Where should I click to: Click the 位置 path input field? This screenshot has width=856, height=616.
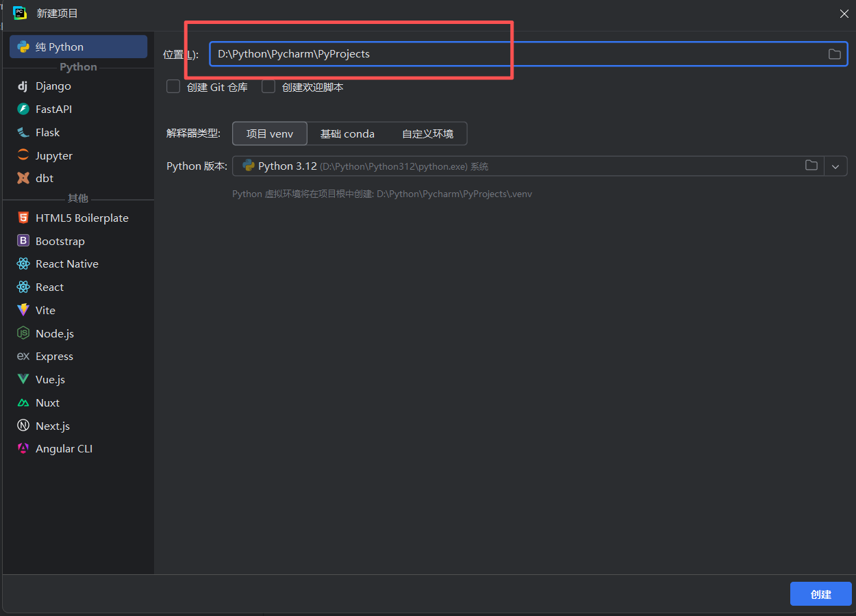[528, 54]
